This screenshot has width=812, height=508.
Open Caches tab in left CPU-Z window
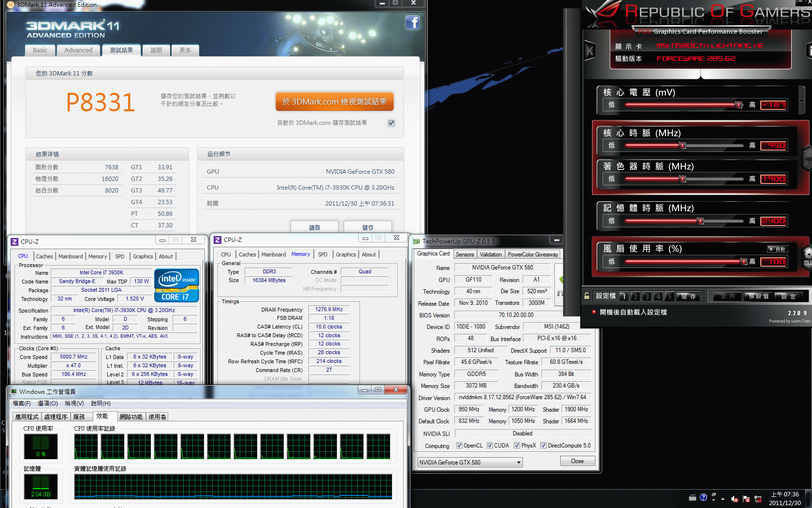(44, 256)
